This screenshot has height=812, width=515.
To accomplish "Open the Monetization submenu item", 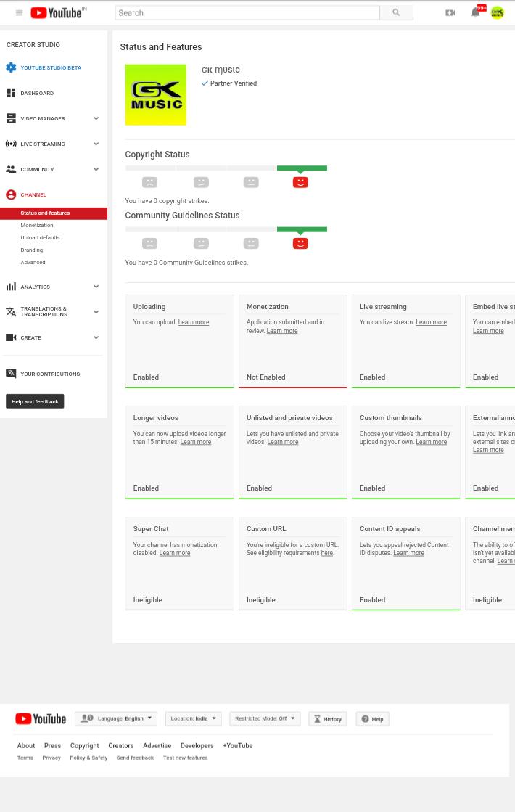I will pyautogui.click(x=37, y=225).
